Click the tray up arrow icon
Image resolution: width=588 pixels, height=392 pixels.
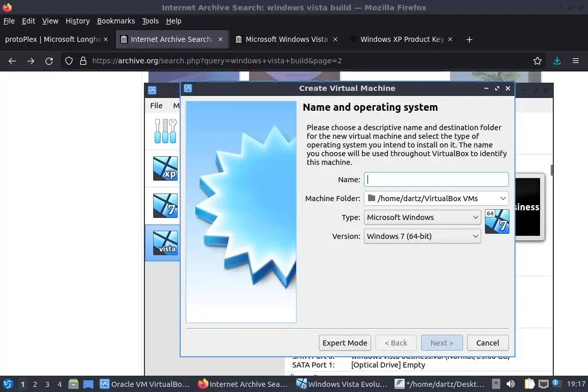tap(496, 384)
